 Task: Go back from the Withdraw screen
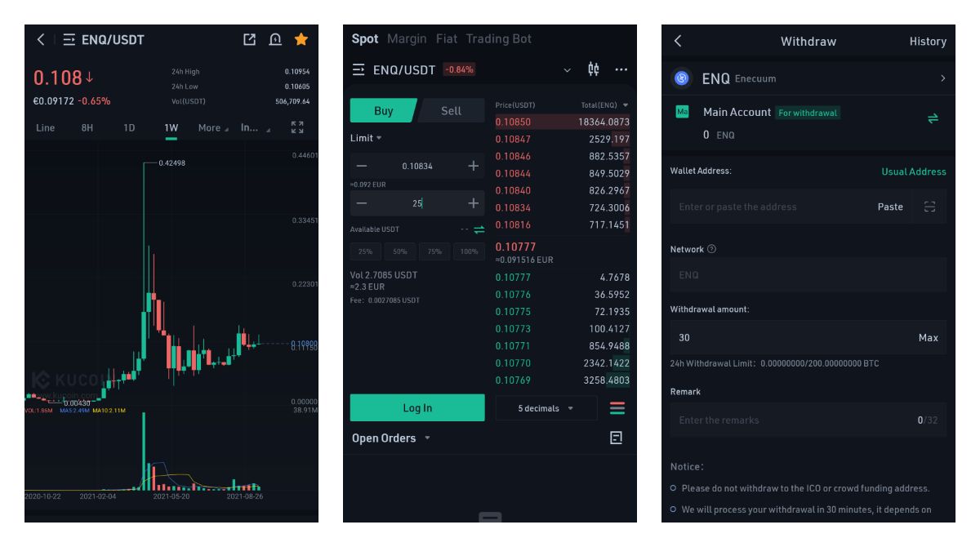coord(678,41)
